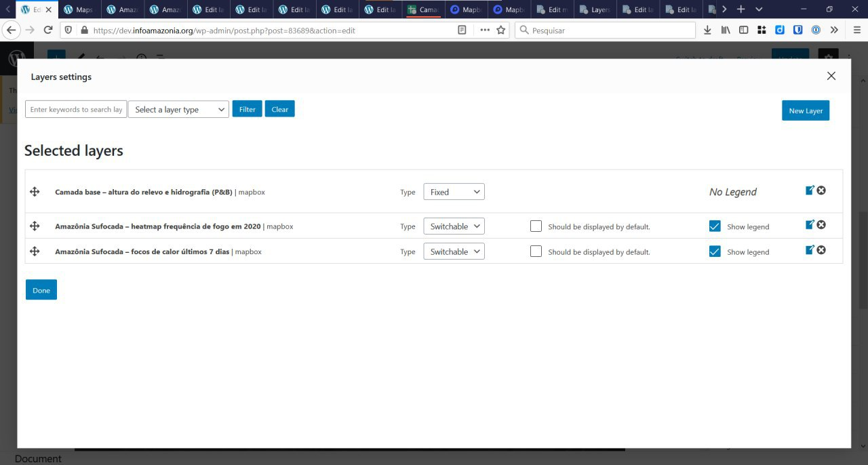
Task: Change Camada base type from Fixed
Action: [454, 191]
